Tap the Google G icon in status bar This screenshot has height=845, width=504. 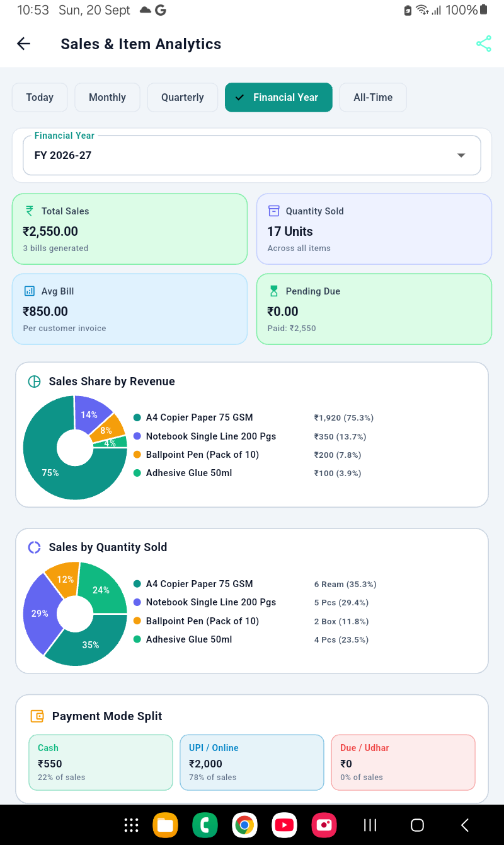(x=161, y=10)
